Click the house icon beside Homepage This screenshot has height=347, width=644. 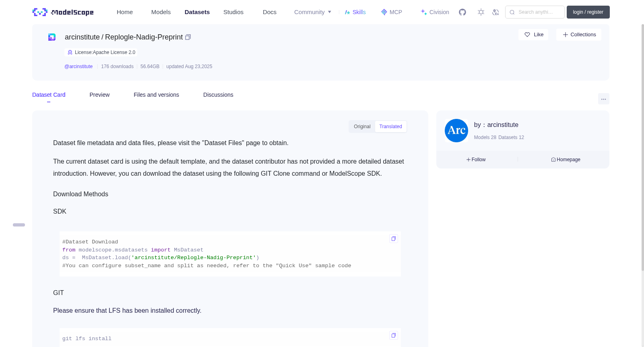[553, 160]
